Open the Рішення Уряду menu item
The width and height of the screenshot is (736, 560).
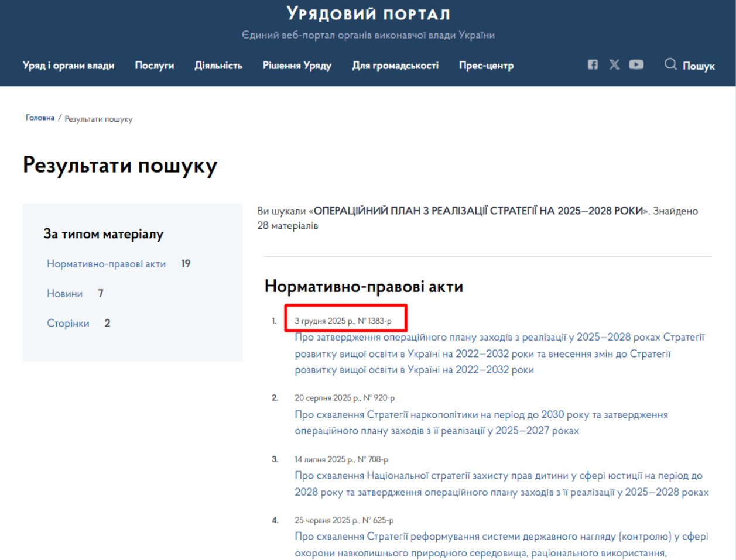click(x=297, y=66)
